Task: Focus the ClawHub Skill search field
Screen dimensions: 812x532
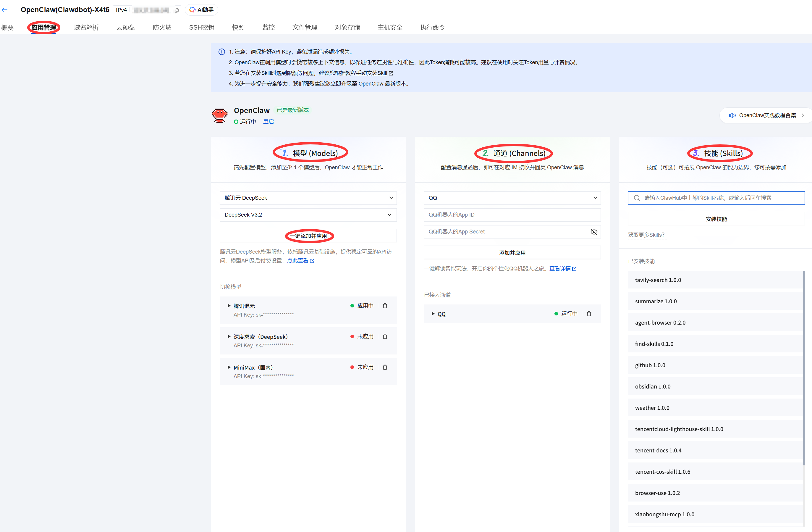Action: click(716, 198)
